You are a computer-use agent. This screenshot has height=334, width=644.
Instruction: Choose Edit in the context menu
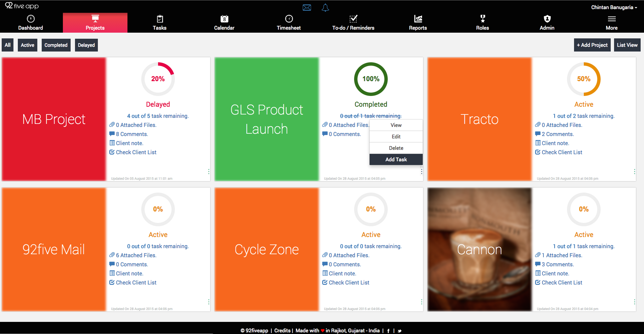tap(396, 137)
